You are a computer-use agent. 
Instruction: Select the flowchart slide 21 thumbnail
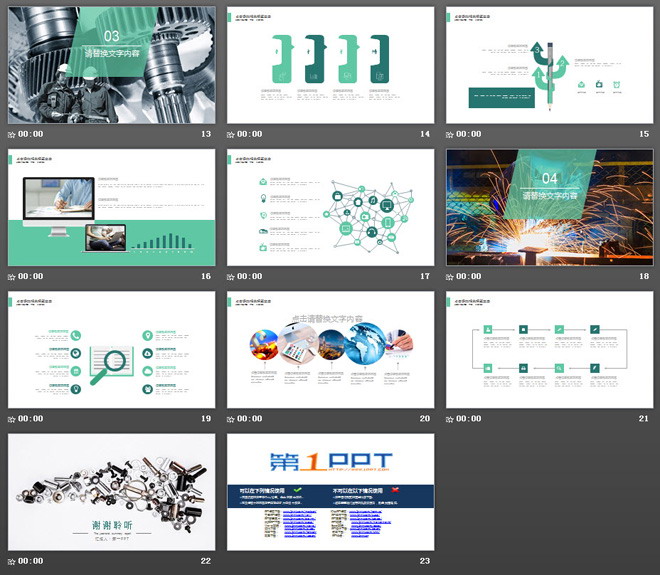click(x=549, y=350)
